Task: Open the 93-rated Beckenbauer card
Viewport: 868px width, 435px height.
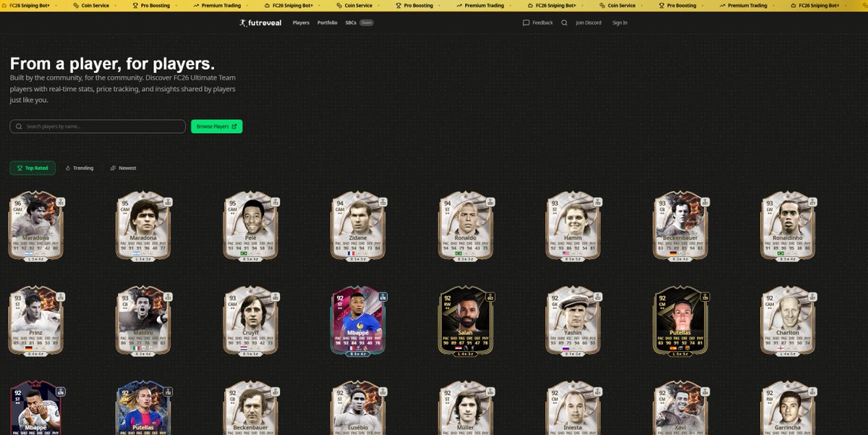Action: (681, 226)
